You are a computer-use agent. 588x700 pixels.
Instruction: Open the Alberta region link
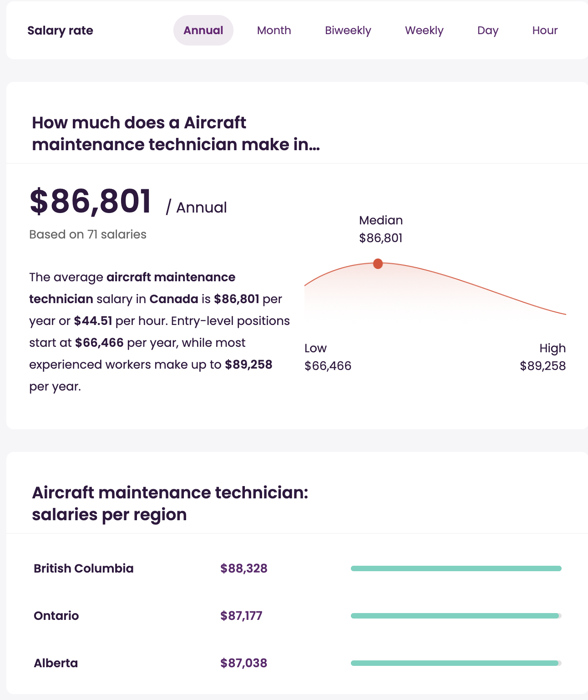pos(56,663)
